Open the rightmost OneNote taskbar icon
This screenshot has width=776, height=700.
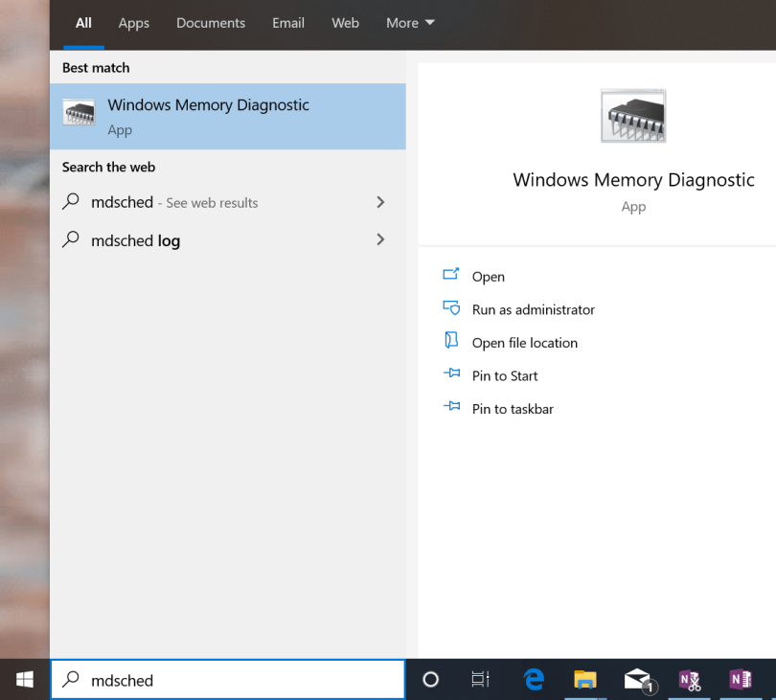tap(740, 679)
